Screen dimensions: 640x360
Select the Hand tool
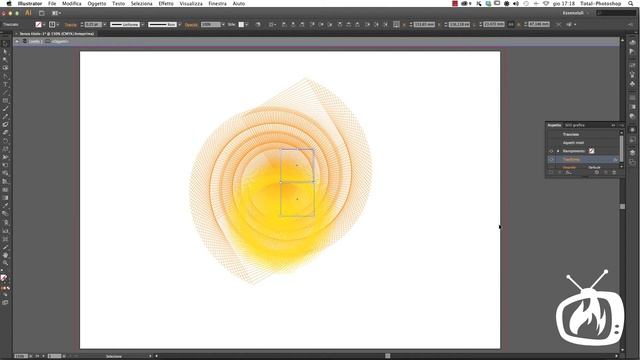coord(5,256)
